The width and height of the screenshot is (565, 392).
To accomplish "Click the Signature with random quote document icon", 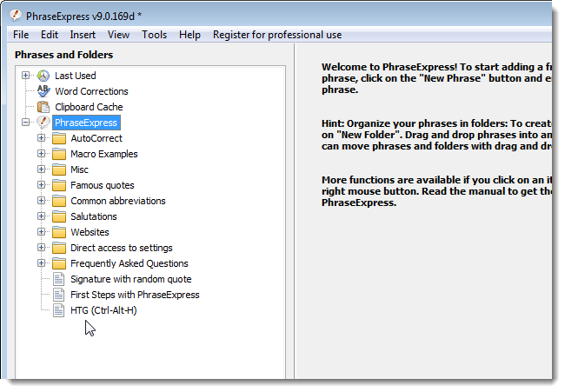I will pyautogui.click(x=59, y=279).
